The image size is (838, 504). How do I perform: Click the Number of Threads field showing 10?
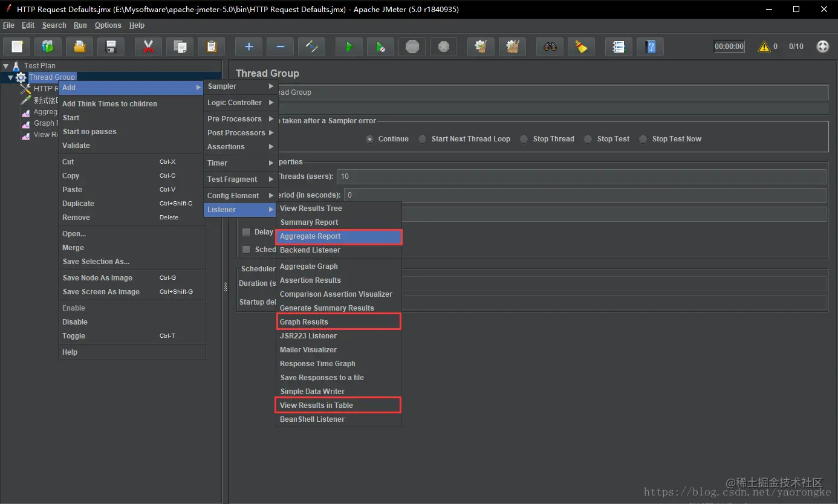point(582,176)
